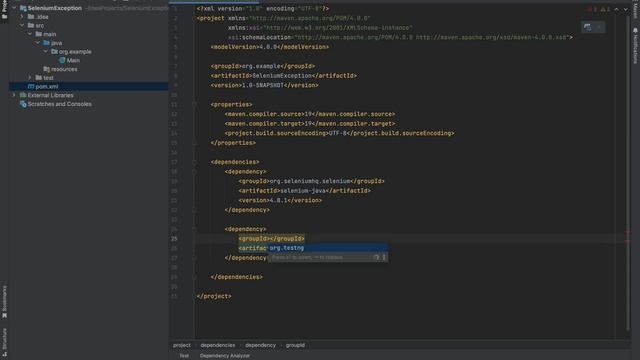The image size is (640, 360).
Task: Click the org.seleniumhq.selenium groupId line
Action: 311,181
